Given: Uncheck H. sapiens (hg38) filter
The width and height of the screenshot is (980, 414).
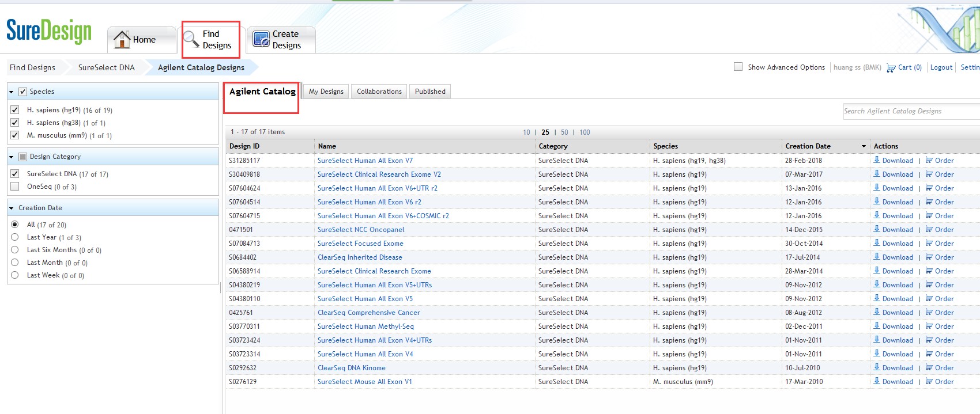Looking at the screenshot, I should click(15, 122).
